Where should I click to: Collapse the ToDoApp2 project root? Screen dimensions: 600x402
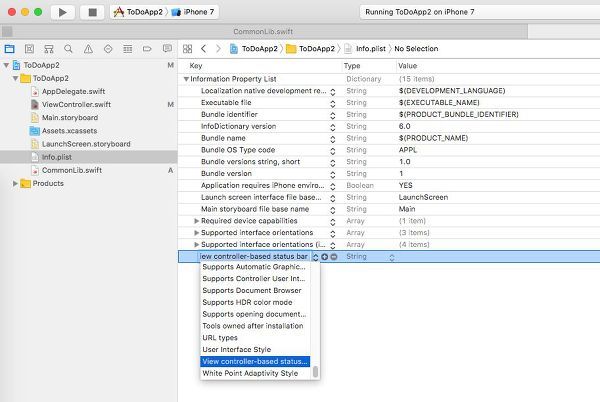6,65
